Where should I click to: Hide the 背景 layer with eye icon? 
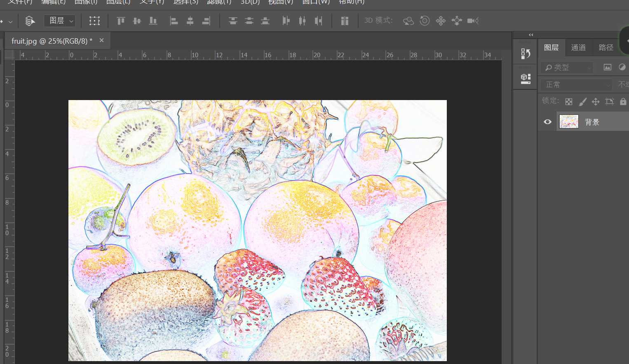point(547,122)
